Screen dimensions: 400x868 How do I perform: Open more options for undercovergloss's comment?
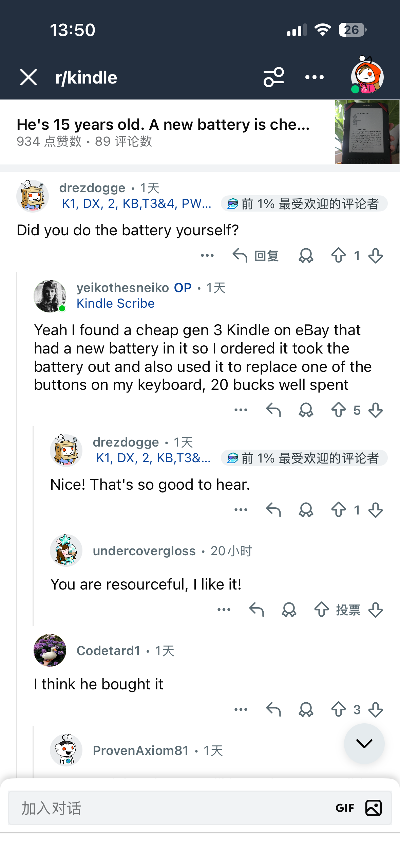click(x=224, y=610)
